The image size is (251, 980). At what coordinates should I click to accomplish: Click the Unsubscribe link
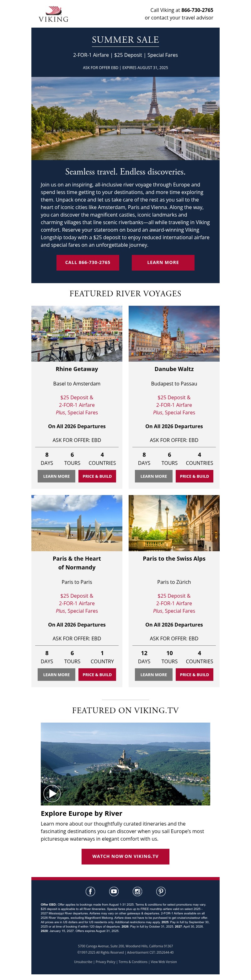click(x=83, y=961)
